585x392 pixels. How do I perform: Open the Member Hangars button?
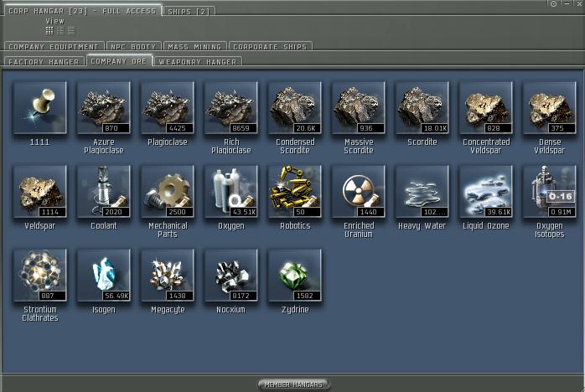point(293,384)
